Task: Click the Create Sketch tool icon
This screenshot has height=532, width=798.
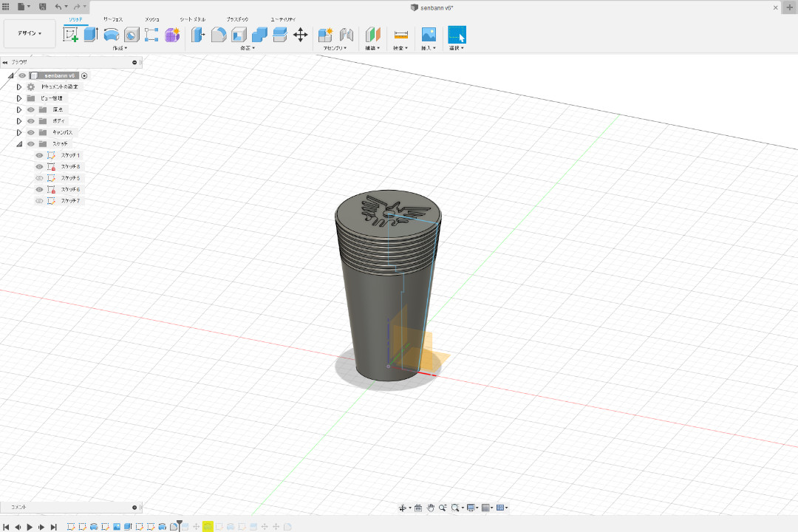Action: tap(71, 35)
